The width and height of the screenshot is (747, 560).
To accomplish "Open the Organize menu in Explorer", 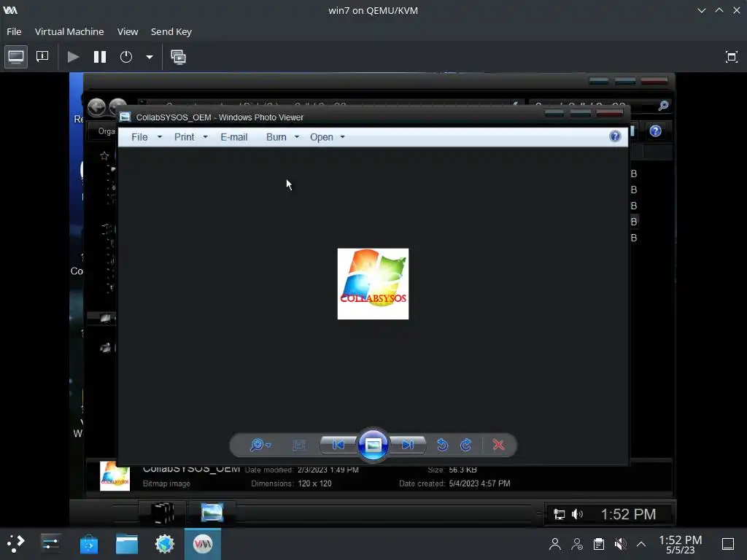I will tap(107, 131).
